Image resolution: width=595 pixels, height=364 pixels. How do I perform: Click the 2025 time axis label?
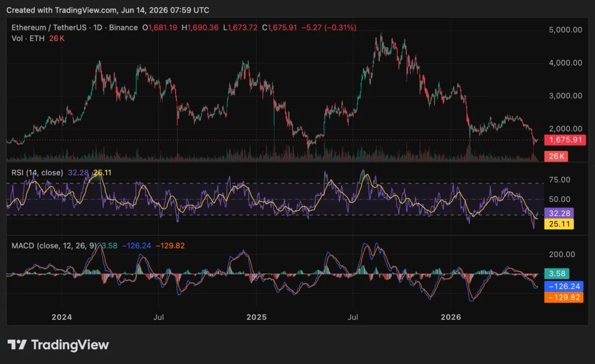[256, 317]
